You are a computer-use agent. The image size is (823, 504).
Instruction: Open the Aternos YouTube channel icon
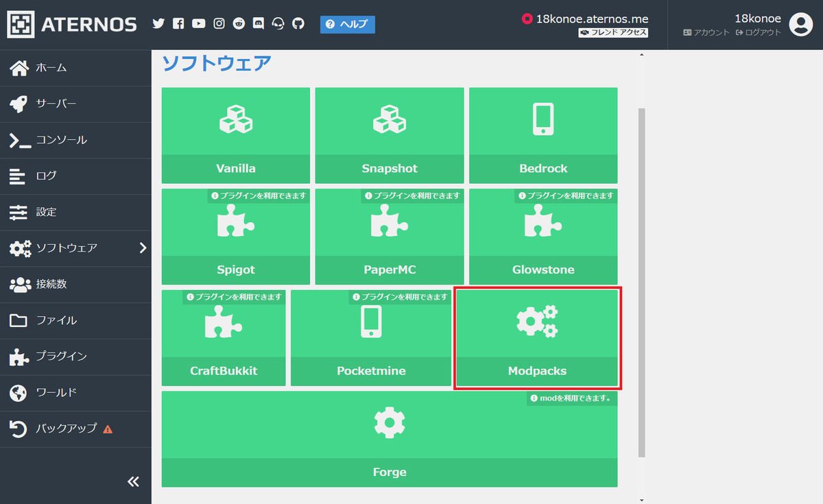point(198,24)
